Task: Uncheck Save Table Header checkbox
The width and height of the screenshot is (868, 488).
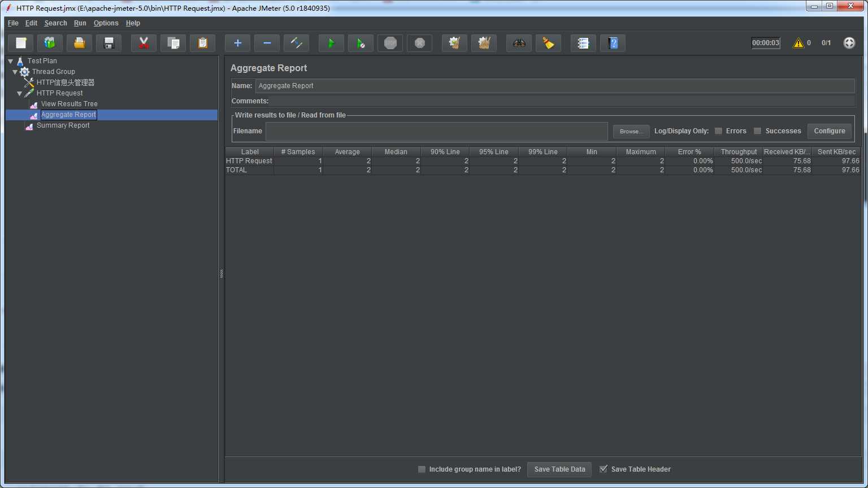Action: (604, 469)
